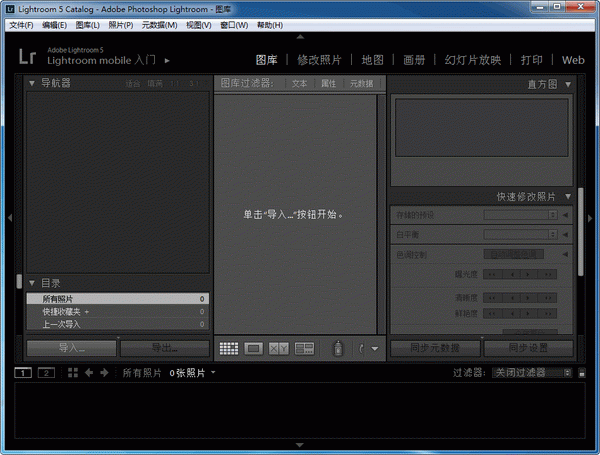Collapse the 目录 catalog panel
The width and height of the screenshot is (600, 455).
click(32, 283)
